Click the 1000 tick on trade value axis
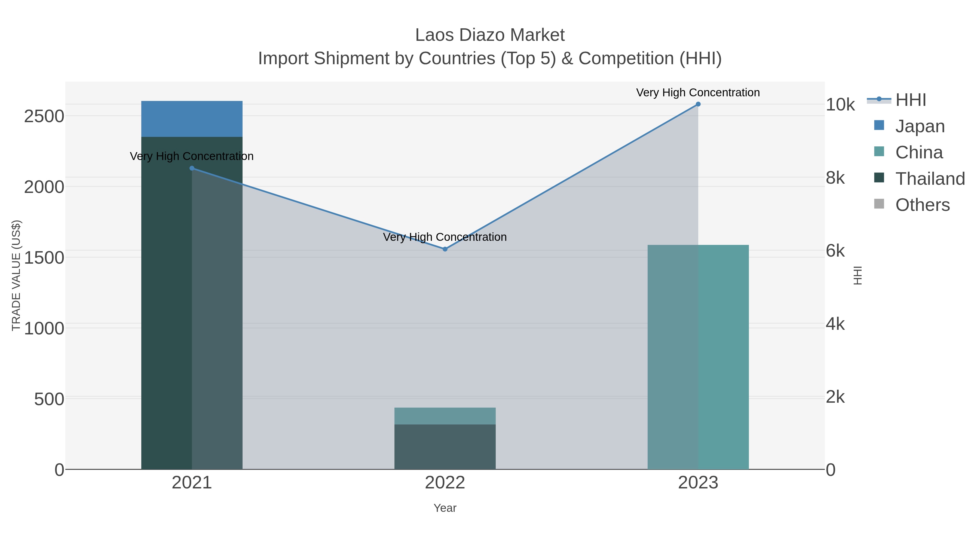Viewport: 980px width, 551px height. [x=44, y=328]
